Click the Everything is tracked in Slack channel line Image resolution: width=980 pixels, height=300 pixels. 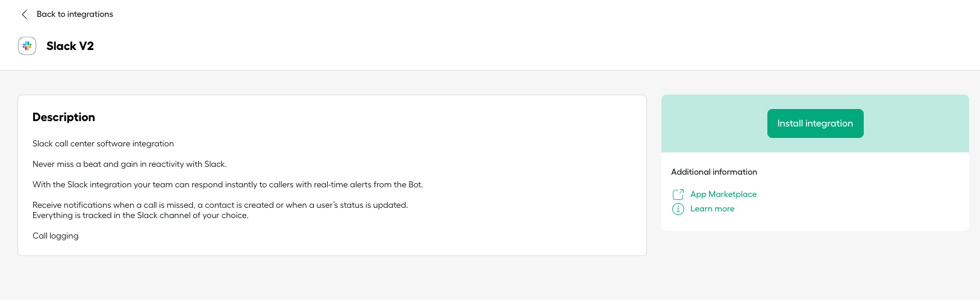[x=140, y=215]
